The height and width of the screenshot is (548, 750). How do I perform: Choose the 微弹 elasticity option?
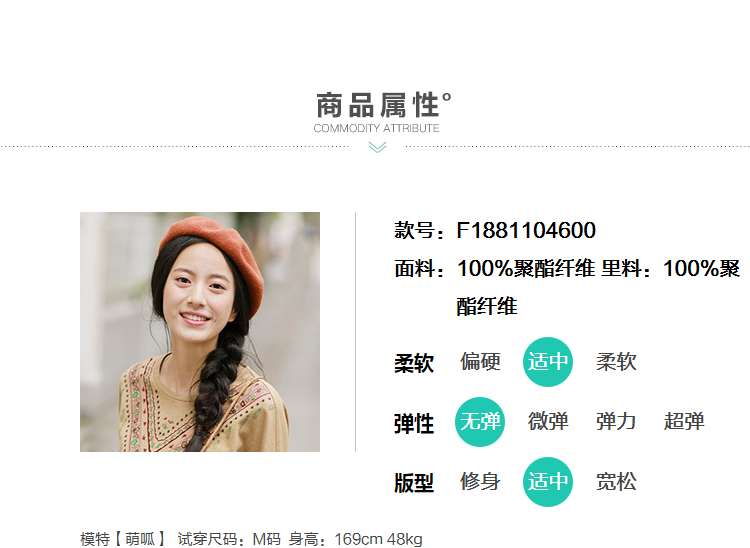coord(548,422)
